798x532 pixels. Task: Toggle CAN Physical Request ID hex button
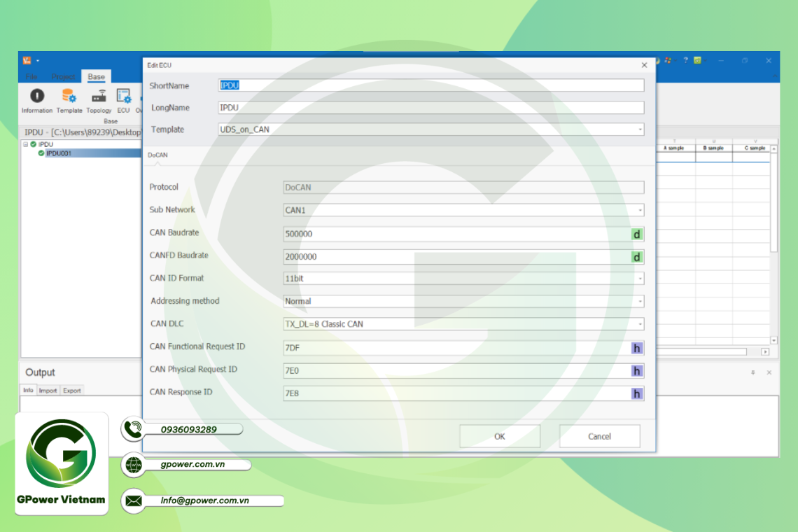(x=636, y=371)
